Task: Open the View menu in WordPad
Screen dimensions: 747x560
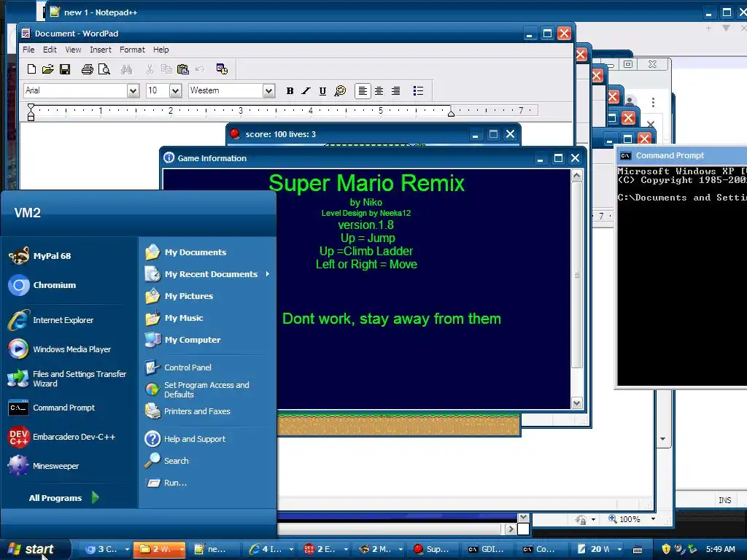Action: [73, 50]
